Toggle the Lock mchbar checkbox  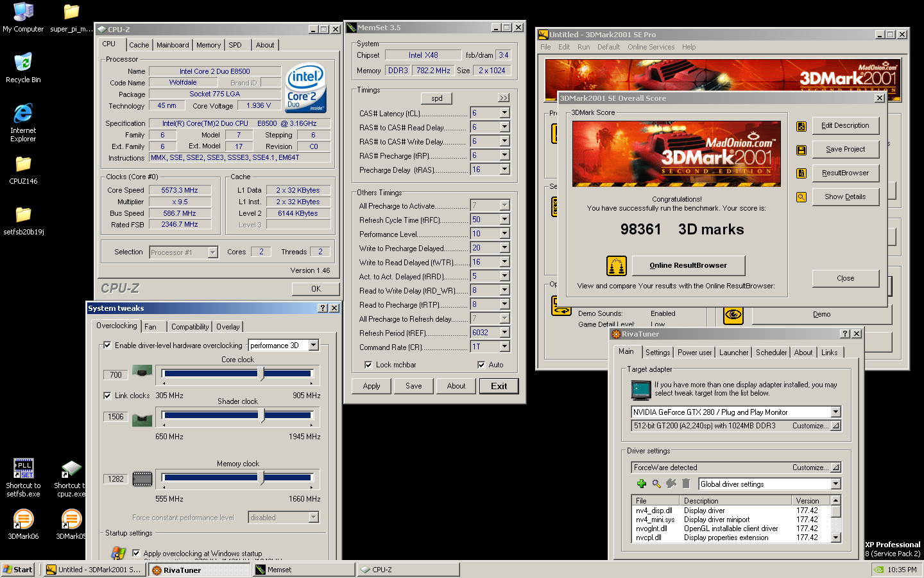point(368,365)
